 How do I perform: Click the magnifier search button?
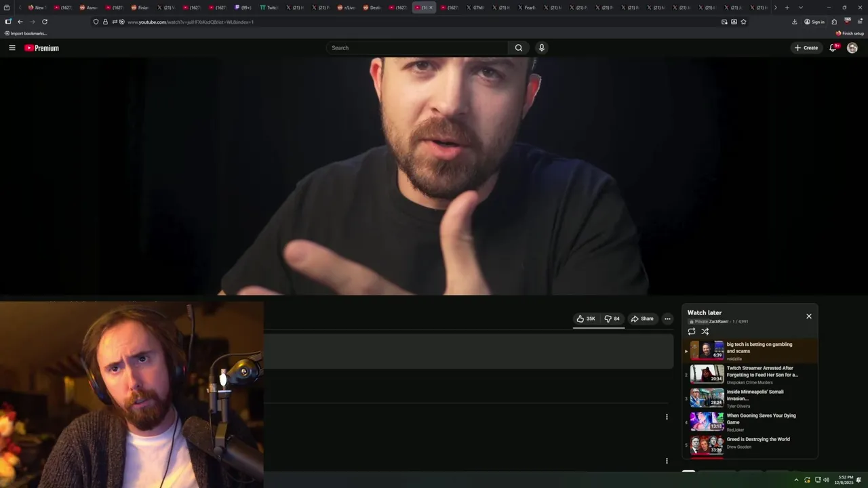(519, 48)
